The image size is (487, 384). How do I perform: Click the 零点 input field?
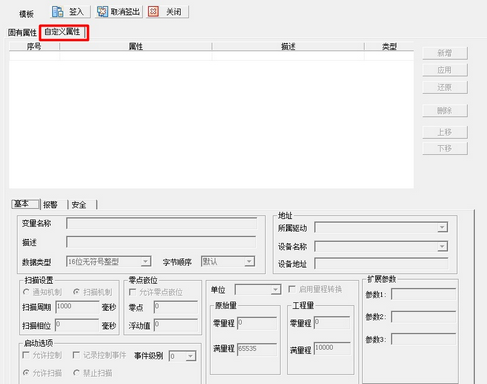[x=176, y=307]
